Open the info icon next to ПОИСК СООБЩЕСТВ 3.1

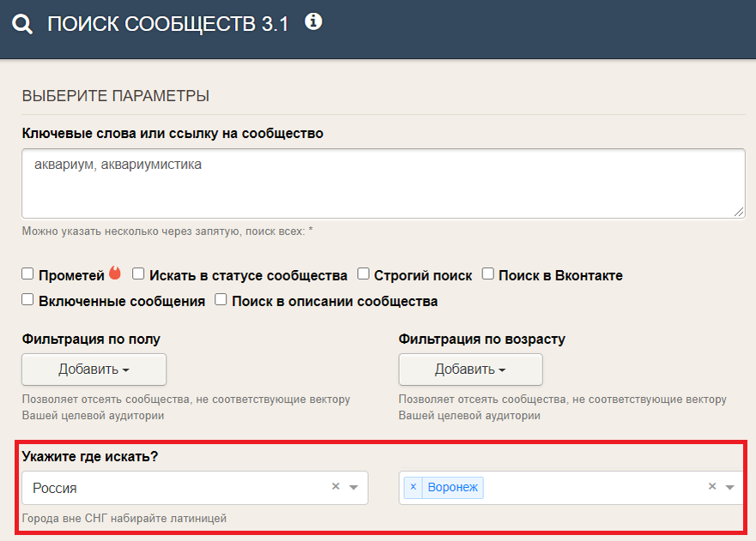[314, 21]
